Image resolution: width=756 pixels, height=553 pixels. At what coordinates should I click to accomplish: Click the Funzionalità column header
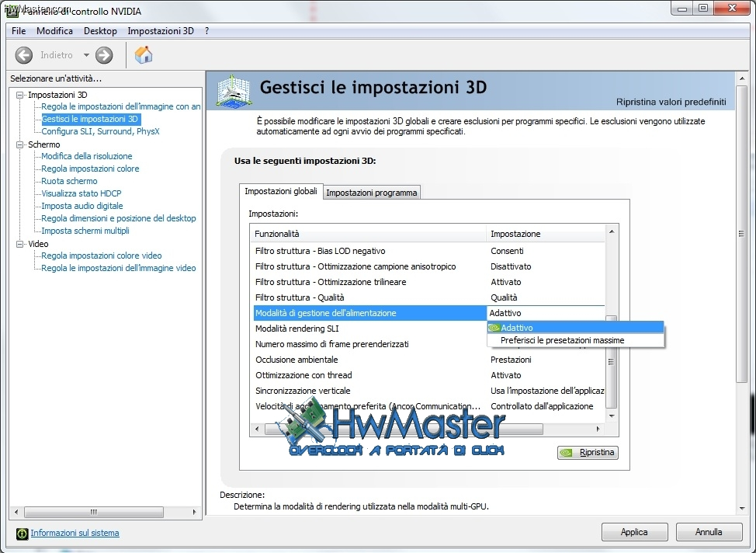tap(369, 234)
